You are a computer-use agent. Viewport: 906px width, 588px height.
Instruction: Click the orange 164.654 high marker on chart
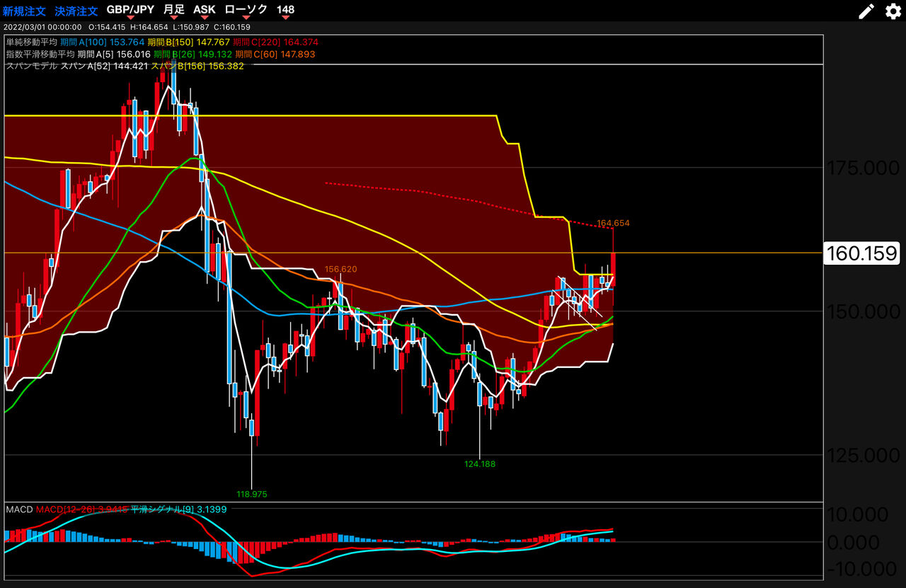613,223
